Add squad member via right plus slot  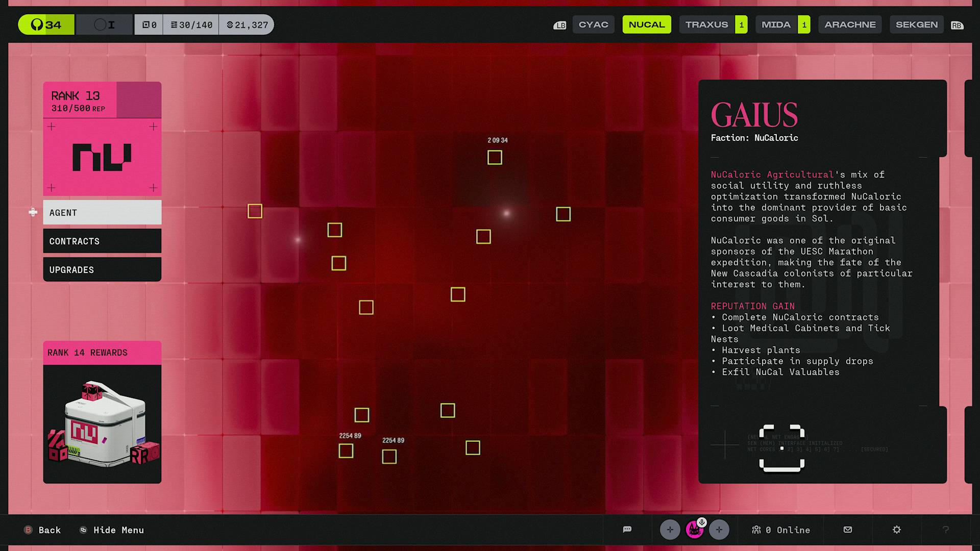(719, 530)
